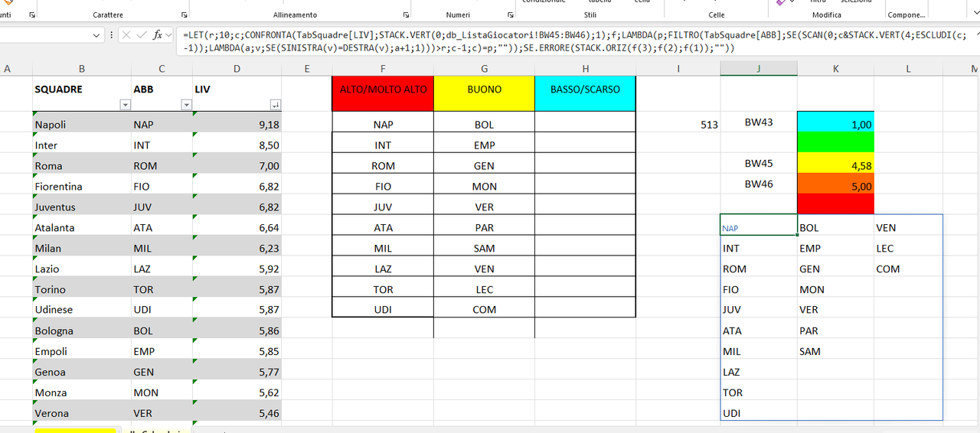Open the Name Box dropdown arrow
Screen dimensions: 980x433
pyautogui.click(x=96, y=35)
